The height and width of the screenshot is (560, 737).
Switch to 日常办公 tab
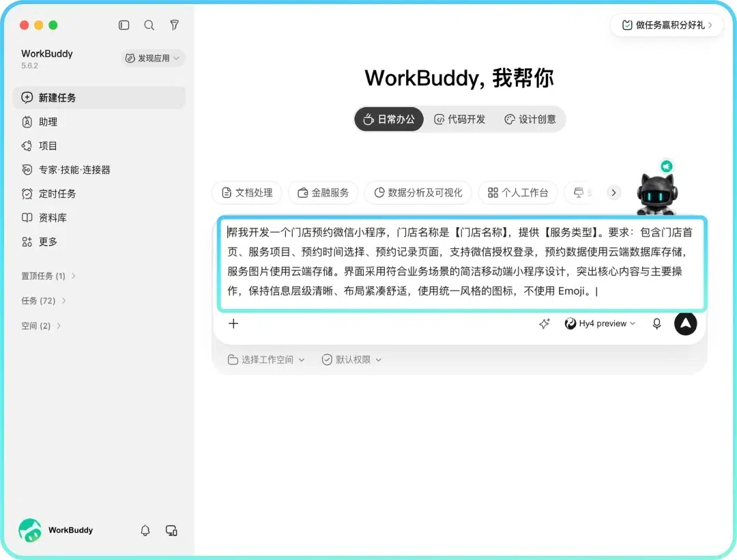(389, 119)
